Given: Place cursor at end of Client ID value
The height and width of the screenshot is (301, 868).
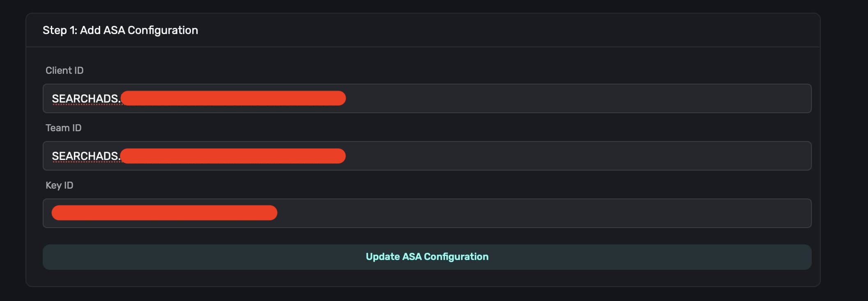Looking at the screenshot, I should pos(348,98).
